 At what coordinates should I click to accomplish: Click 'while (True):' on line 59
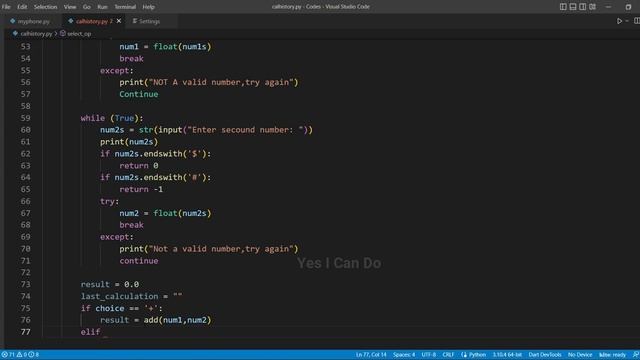point(112,118)
